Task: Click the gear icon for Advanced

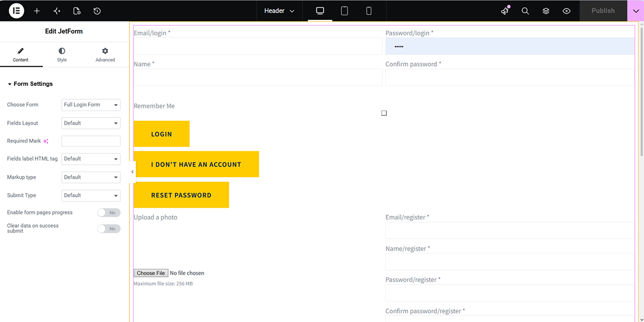Action: tap(105, 51)
